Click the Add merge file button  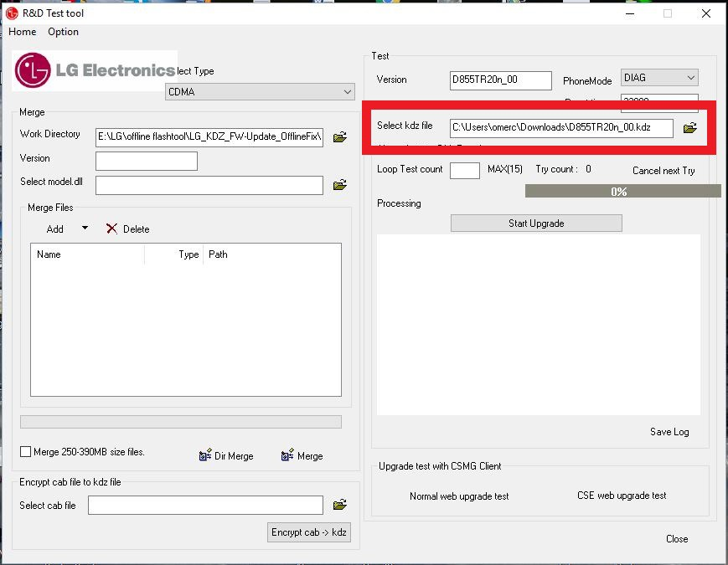pos(54,229)
